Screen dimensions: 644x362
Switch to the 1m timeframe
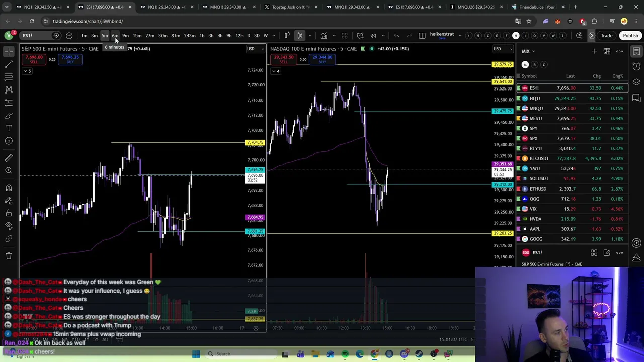pos(84,36)
